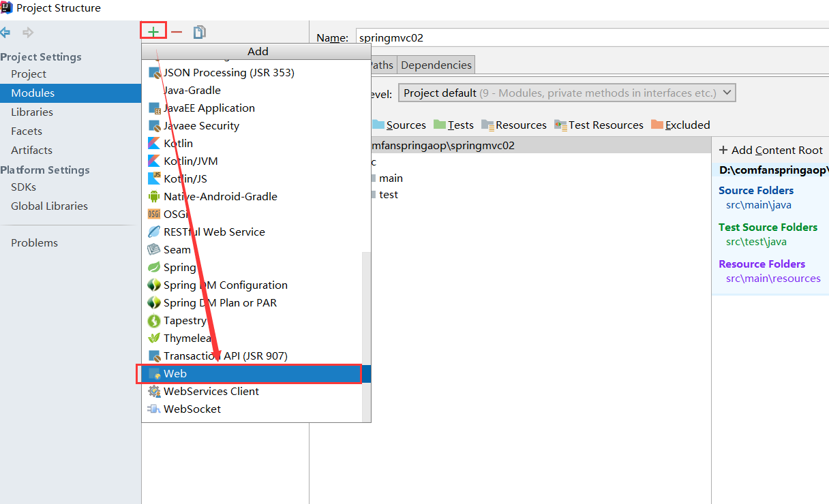Select the springmvc02 content root row
The image size is (829, 504).
click(541, 145)
